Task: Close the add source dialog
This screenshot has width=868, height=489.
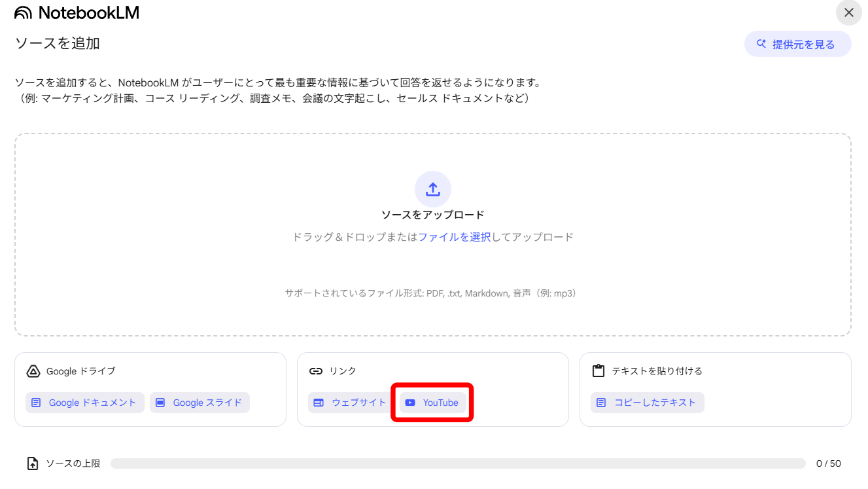Action: point(848,12)
